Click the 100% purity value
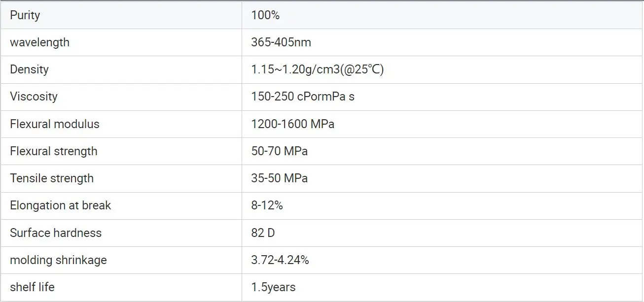 point(265,15)
